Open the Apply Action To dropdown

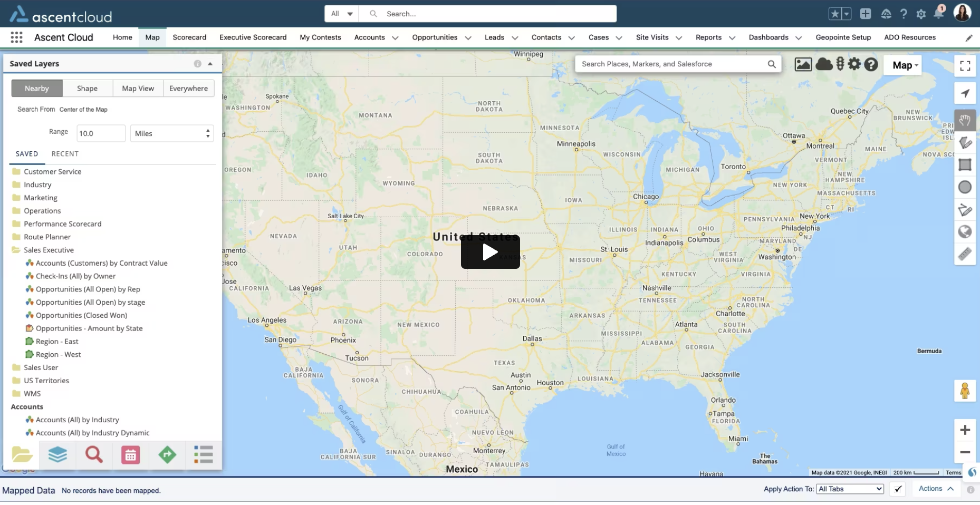pos(850,489)
